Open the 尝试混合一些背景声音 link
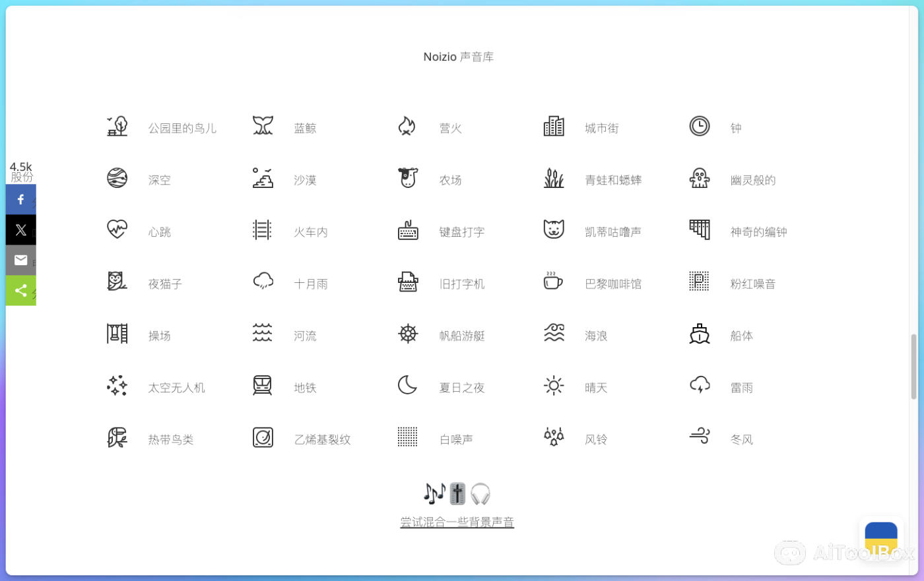 [x=457, y=522]
